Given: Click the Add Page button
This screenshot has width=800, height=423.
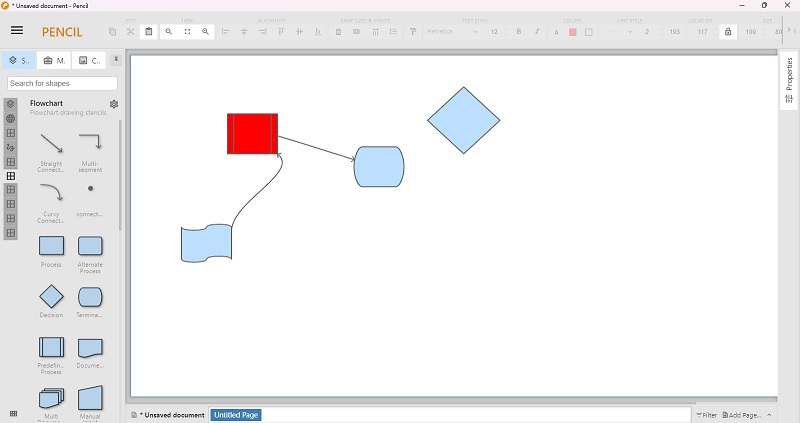Looking at the screenshot, I should (x=742, y=415).
